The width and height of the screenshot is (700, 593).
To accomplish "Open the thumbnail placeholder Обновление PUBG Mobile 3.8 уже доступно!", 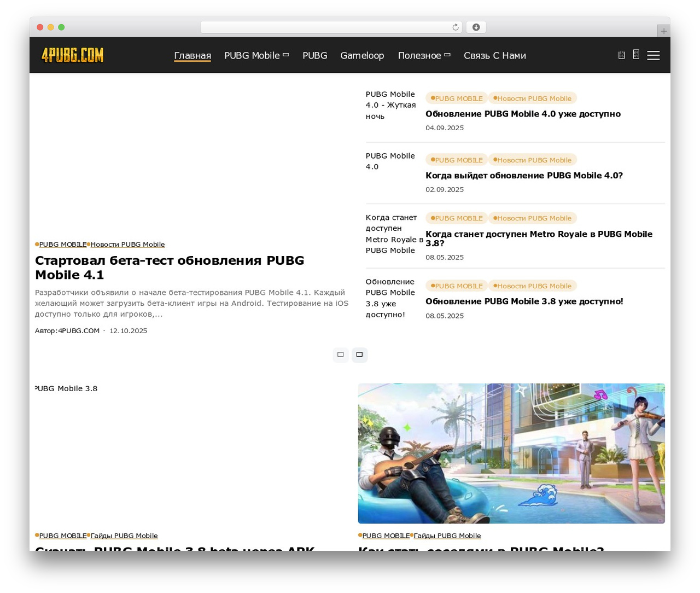I will coord(390,298).
